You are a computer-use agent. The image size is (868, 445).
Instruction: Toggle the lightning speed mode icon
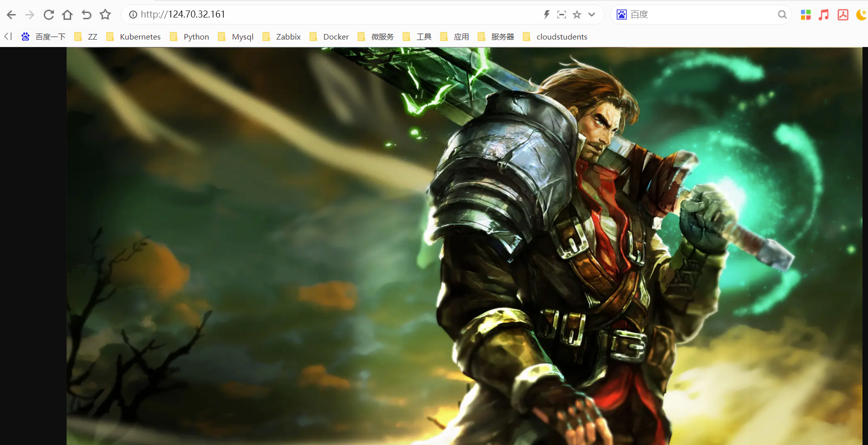[x=547, y=15]
